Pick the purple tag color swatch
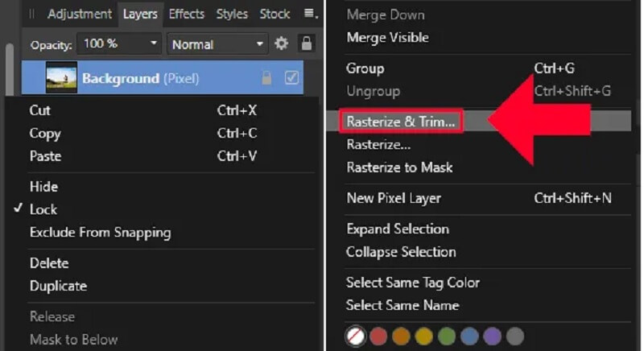The width and height of the screenshot is (644, 351). pyautogui.click(x=493, y=336)
